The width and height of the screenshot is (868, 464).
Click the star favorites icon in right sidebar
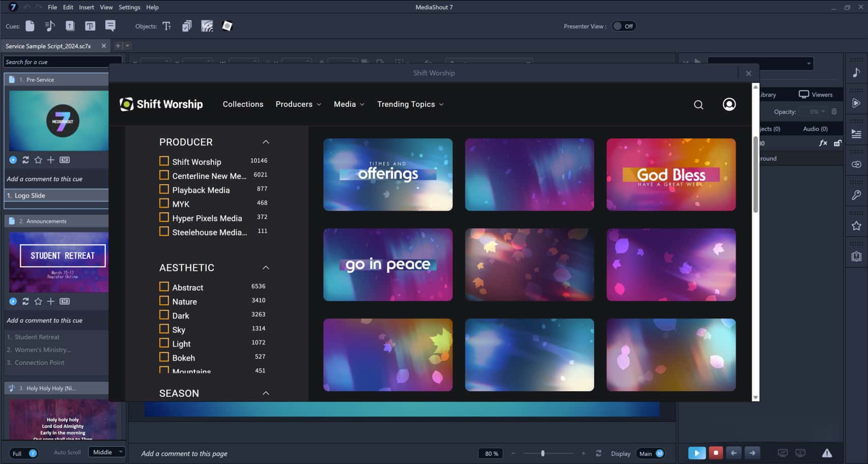coord(856,226)
